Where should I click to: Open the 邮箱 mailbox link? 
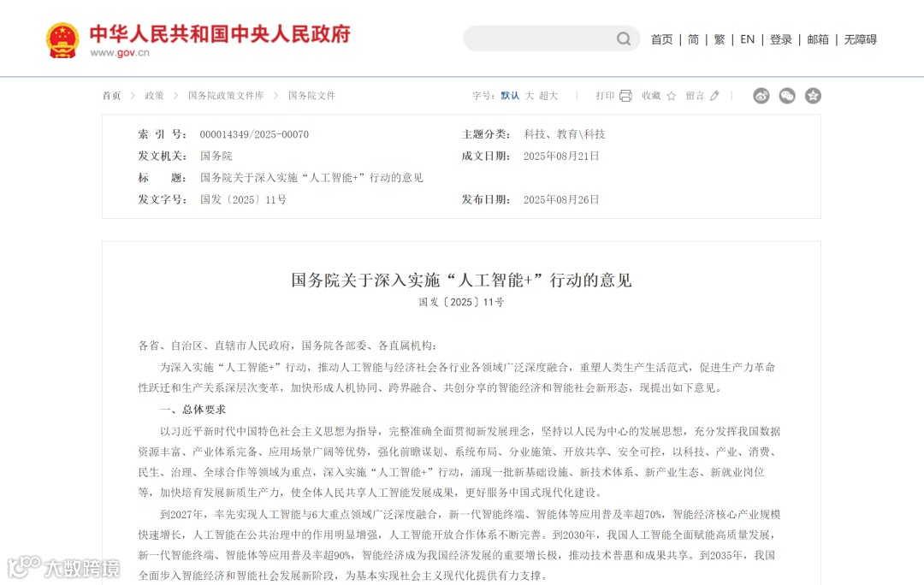(x=818, y=39)
